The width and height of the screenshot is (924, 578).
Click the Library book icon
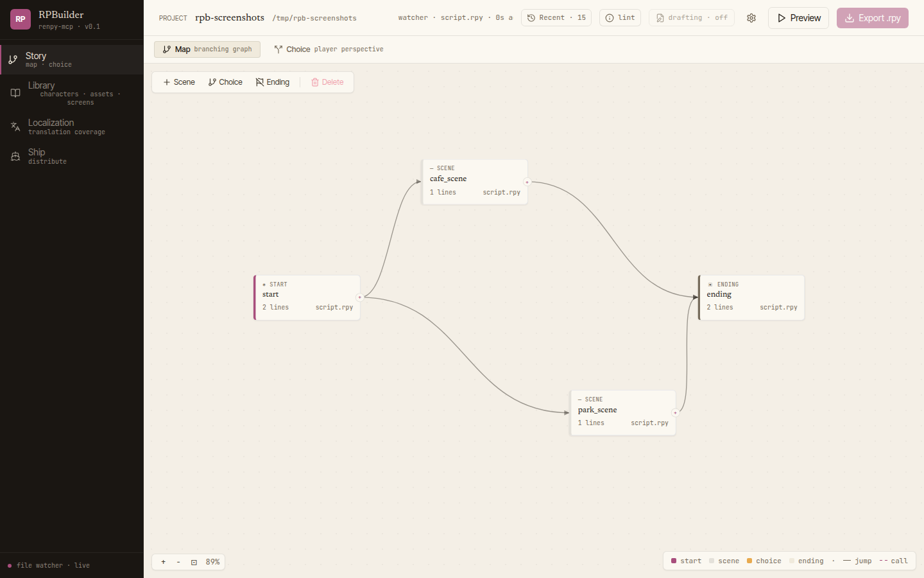(x=15, y=93)
